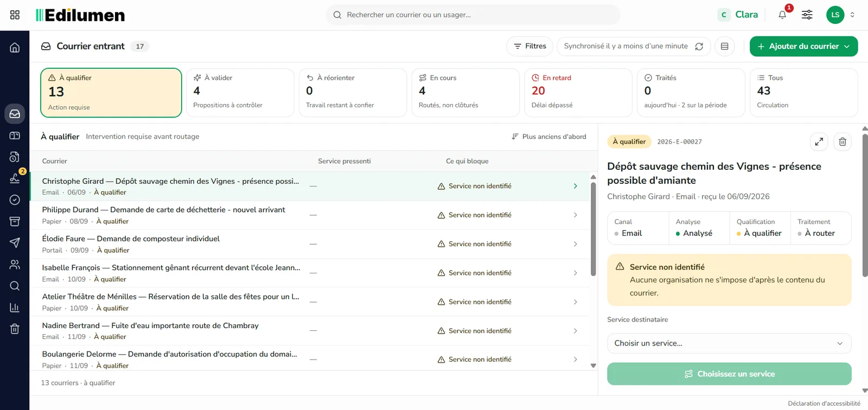The image size is (868, 410).
Task: Open the Clara assistant
Action: click(739, 15)
